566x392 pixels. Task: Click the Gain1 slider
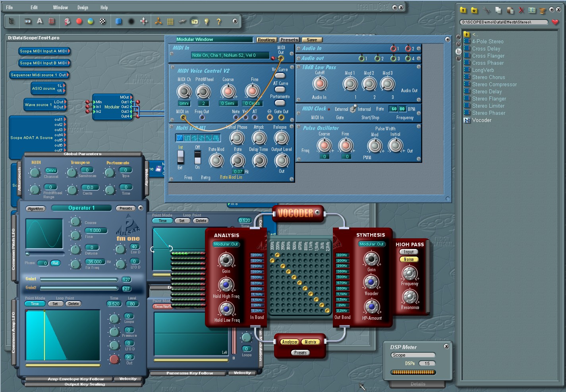tap(79, 279)
